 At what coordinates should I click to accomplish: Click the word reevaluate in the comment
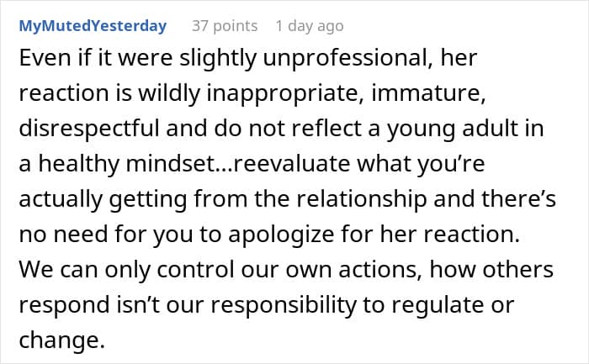291,164
